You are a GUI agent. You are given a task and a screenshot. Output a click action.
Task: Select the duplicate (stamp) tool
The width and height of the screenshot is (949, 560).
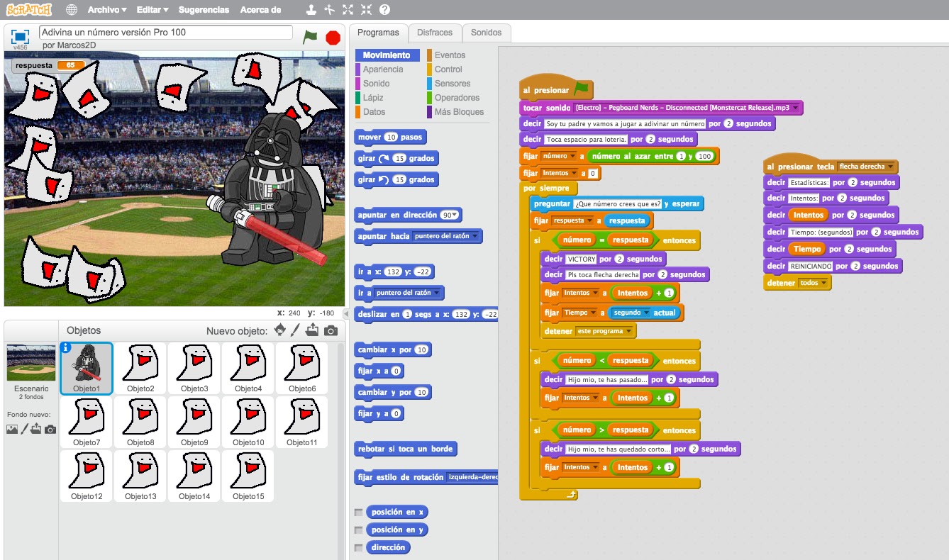[311, 9]
